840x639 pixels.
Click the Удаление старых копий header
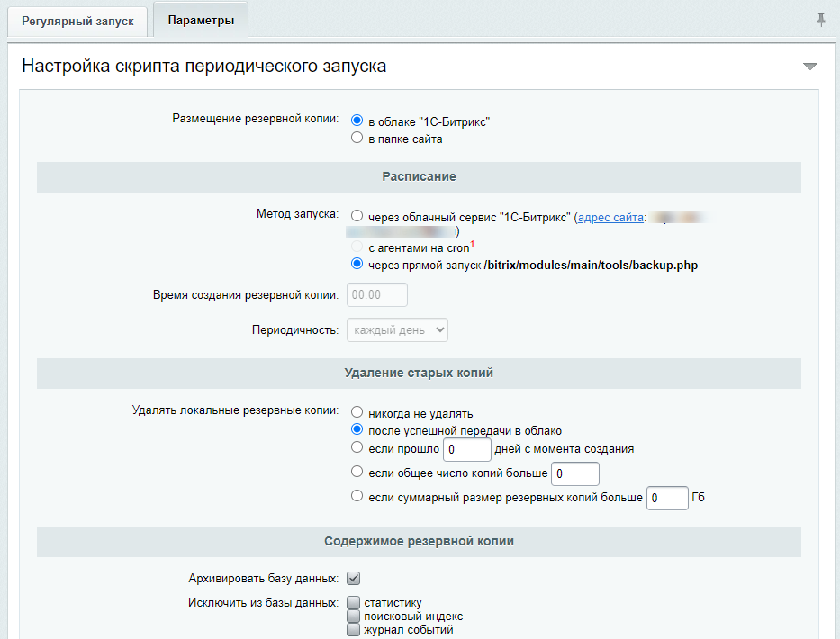point(419,373)
